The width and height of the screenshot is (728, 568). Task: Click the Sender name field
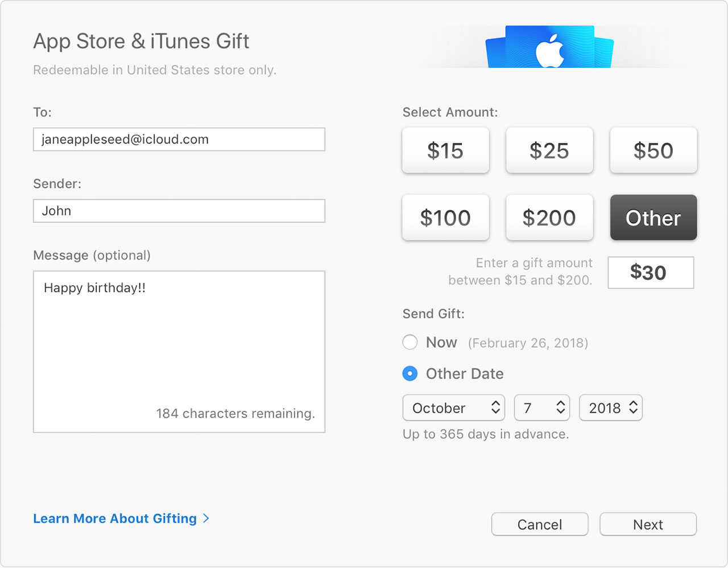tap(179, 211)
